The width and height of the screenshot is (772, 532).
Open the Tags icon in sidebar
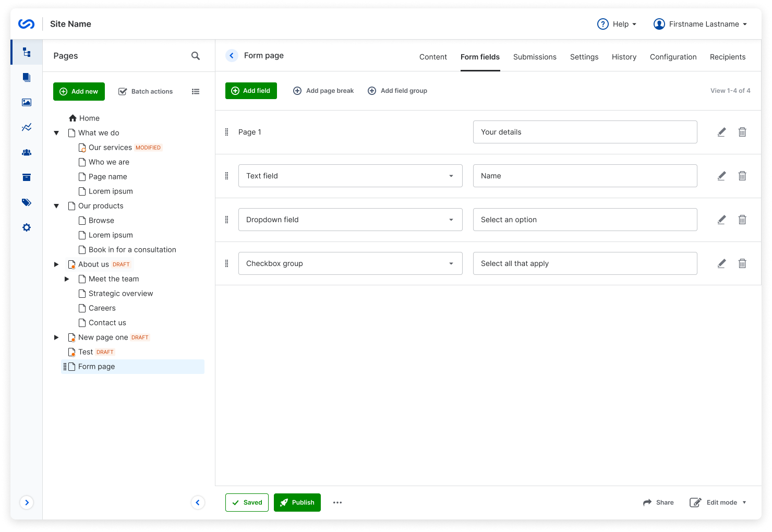[27, 202]
